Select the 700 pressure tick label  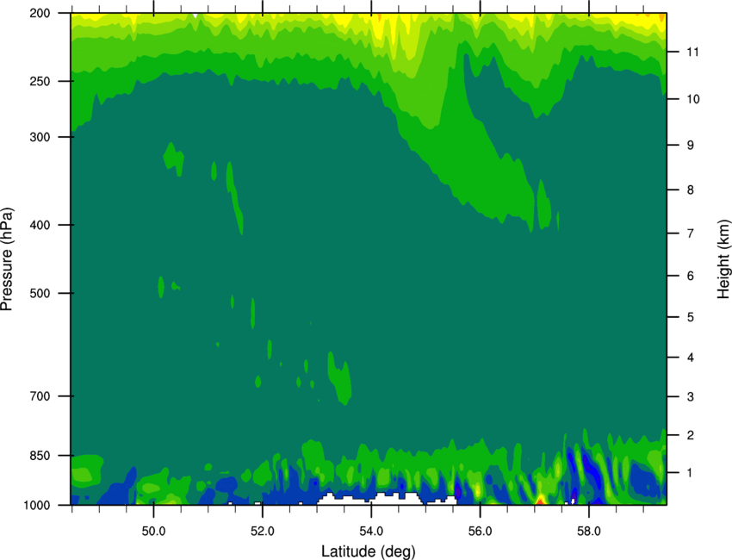(x=40, y=395)
